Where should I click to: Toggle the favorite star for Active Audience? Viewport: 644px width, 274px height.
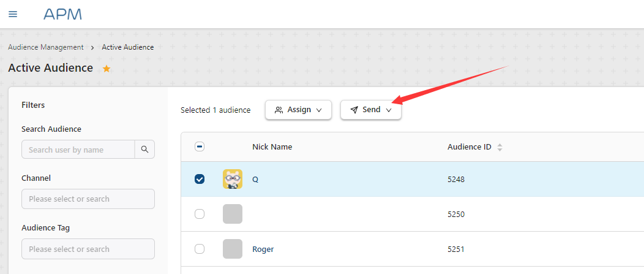(107, 69)
